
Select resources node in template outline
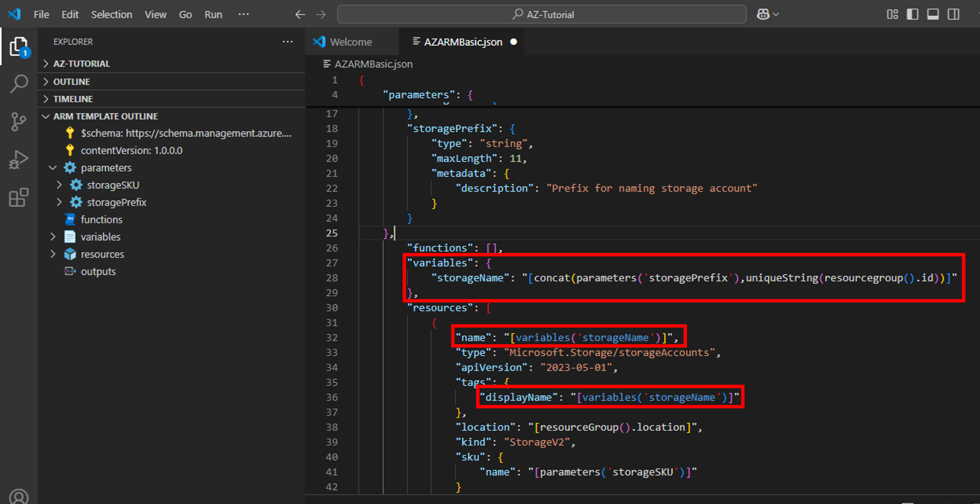tap(102, 254)
